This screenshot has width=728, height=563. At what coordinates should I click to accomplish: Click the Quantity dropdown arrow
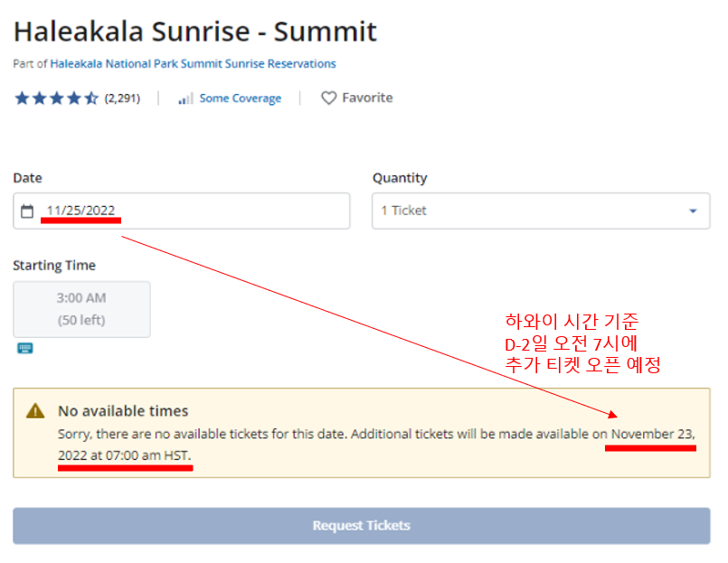tap(693, 211)
